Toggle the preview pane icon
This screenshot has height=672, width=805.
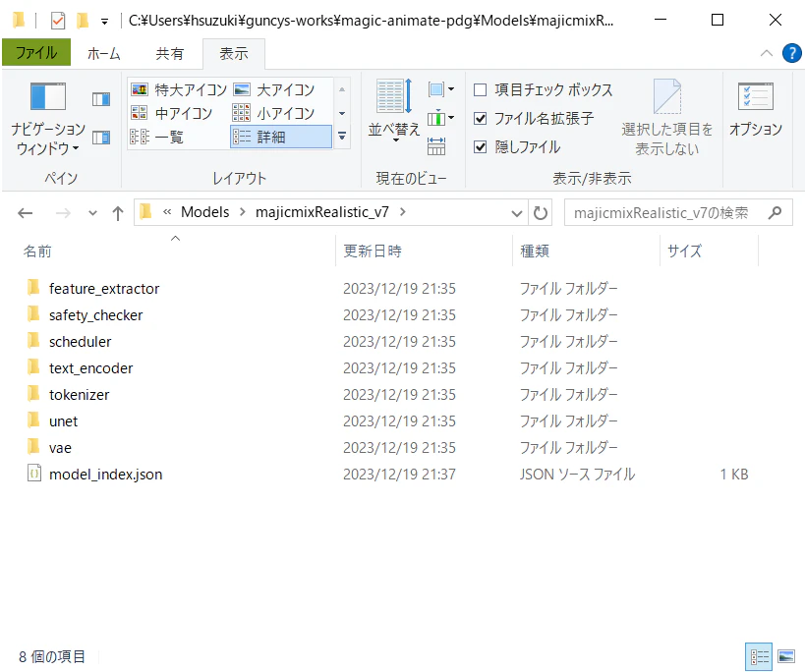coord(101,99)
